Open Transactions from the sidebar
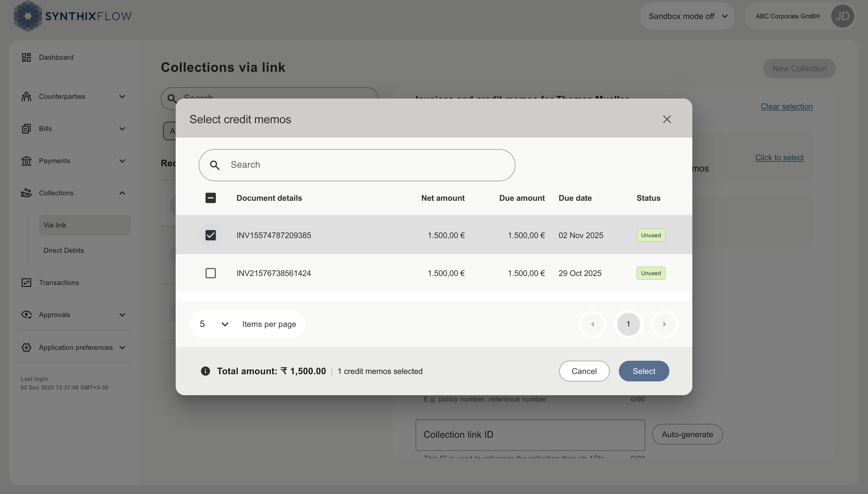Screen dimensions: 868x494 59,282
